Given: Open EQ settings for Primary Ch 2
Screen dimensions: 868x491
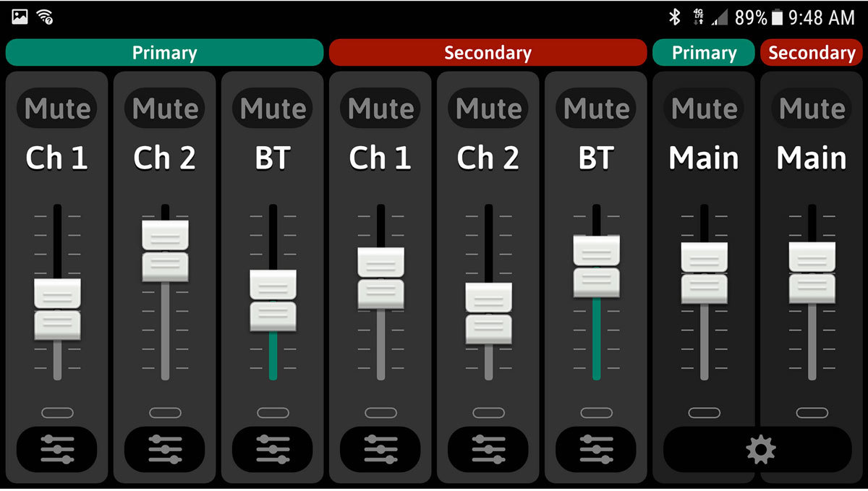Looking at the screenshot, I should click(x=165, y=449).
